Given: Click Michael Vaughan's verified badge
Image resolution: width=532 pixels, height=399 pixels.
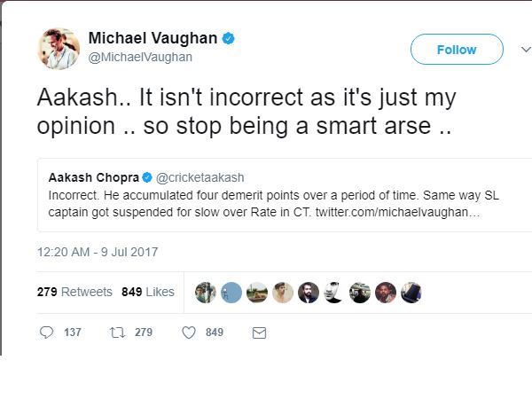Looking at the screenshot, I should 229,38.
